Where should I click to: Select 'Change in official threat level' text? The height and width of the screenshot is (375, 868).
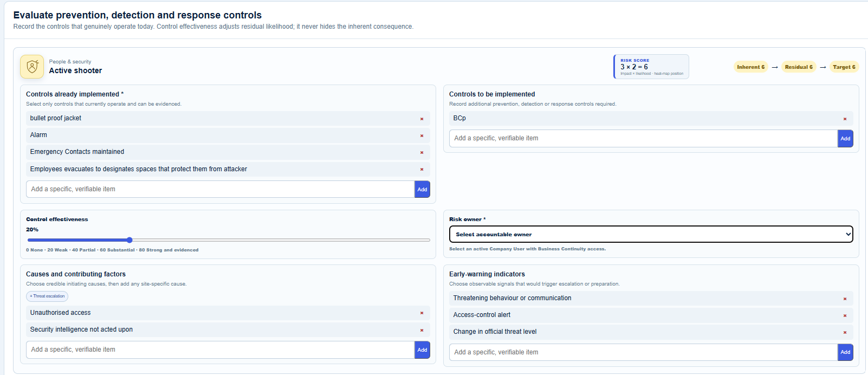(x=495, y=332)
